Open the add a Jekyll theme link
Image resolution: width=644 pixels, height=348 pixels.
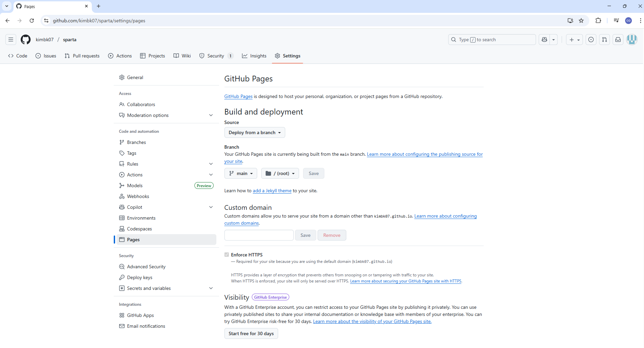(272, 191)
